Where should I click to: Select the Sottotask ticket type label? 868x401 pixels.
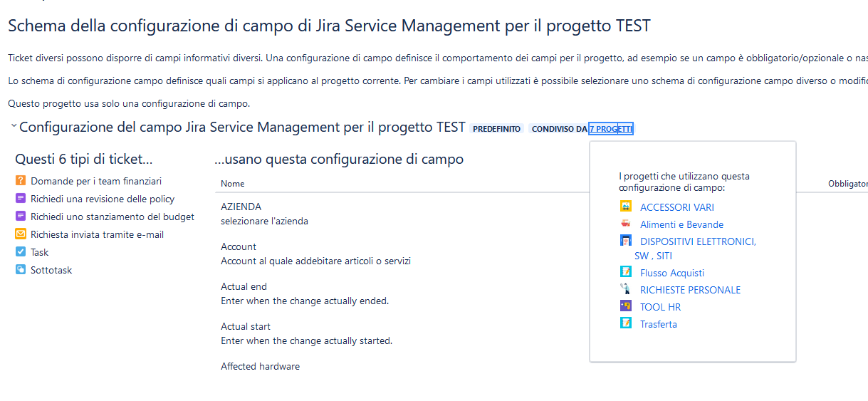[x=51, y=271]
